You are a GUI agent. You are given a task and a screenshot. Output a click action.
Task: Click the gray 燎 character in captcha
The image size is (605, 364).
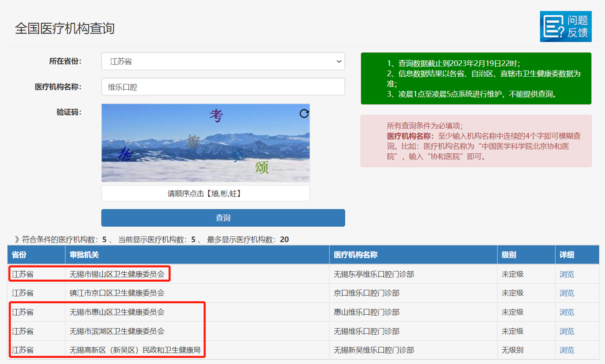[193, 142]
